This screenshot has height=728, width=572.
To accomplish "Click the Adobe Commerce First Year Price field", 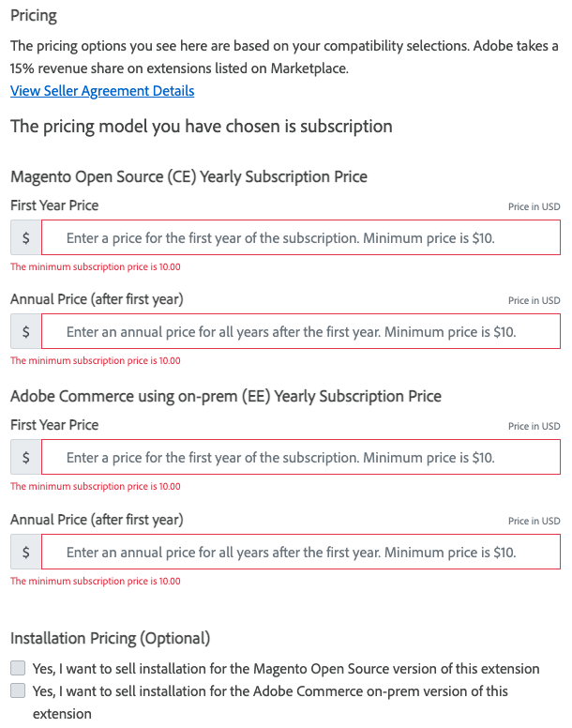I will [300, 458].
